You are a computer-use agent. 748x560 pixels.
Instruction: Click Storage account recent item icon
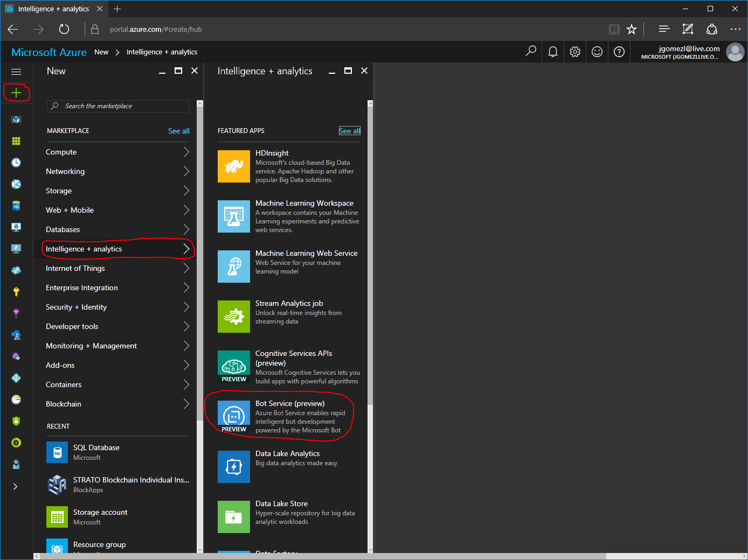pyautogui.click(x=57, y=517)
